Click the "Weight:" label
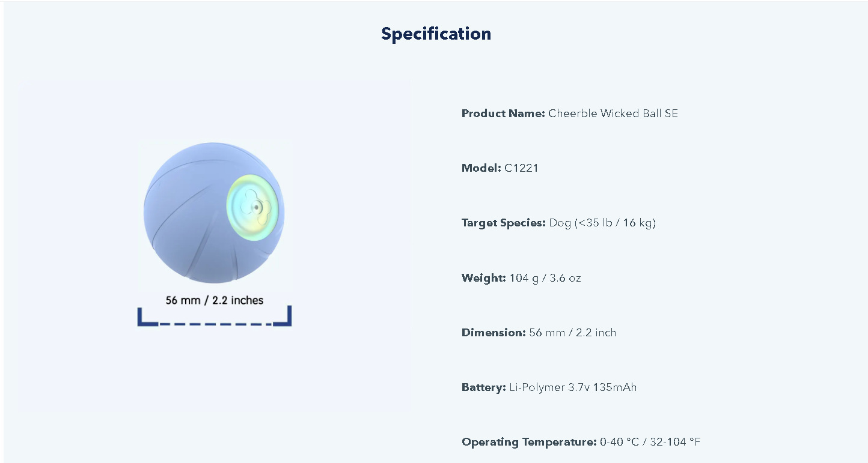 point(484,278)
